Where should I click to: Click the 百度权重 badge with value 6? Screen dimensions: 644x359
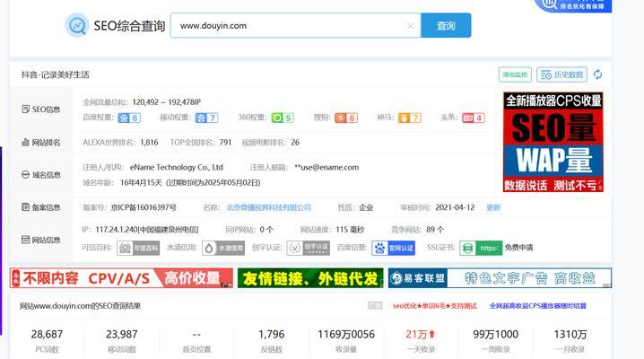pyautogui.click(x=129, y=118)
